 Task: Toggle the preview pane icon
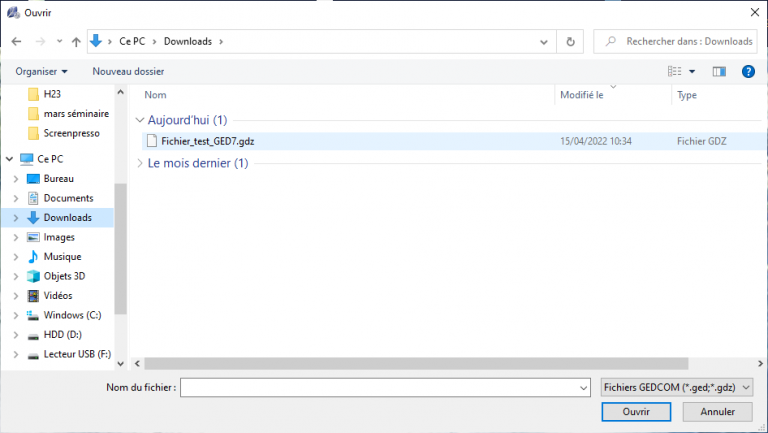tap(718, 71)
